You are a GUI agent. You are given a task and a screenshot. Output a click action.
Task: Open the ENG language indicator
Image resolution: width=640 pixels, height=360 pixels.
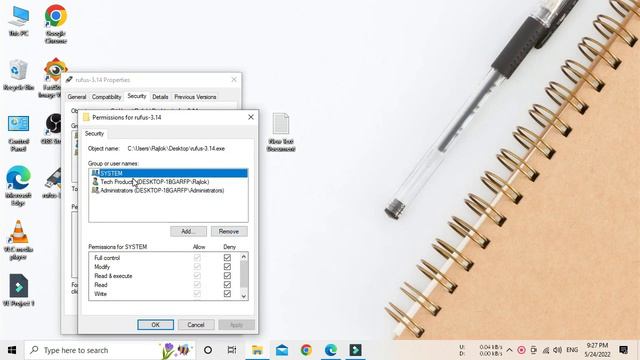[572, 350]
